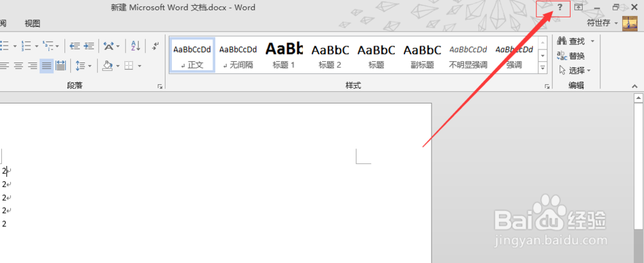Apply the 无间隔 style

coord(238,55)
